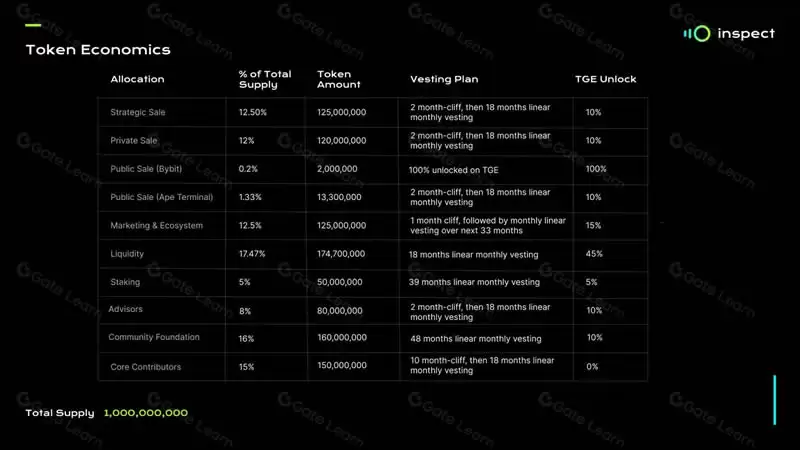Select the "% of Total Supply" header
Viewport: 800px width, 450px height.
tap(266, 79)
